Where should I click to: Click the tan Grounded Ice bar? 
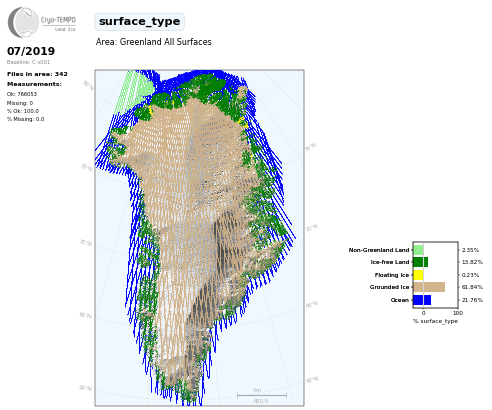tap(429, 287)
